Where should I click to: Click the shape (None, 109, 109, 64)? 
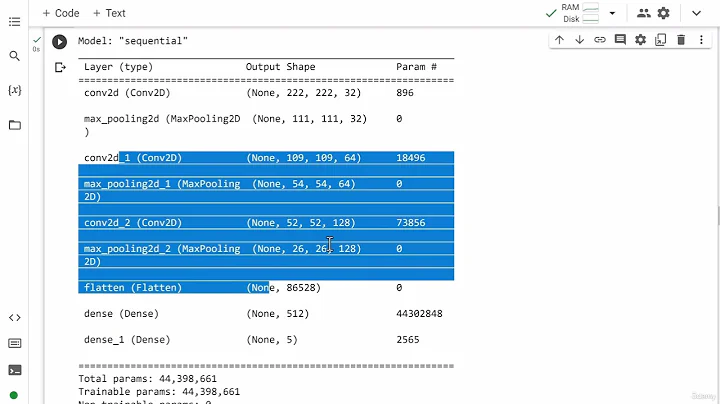[x=304, y=158]
